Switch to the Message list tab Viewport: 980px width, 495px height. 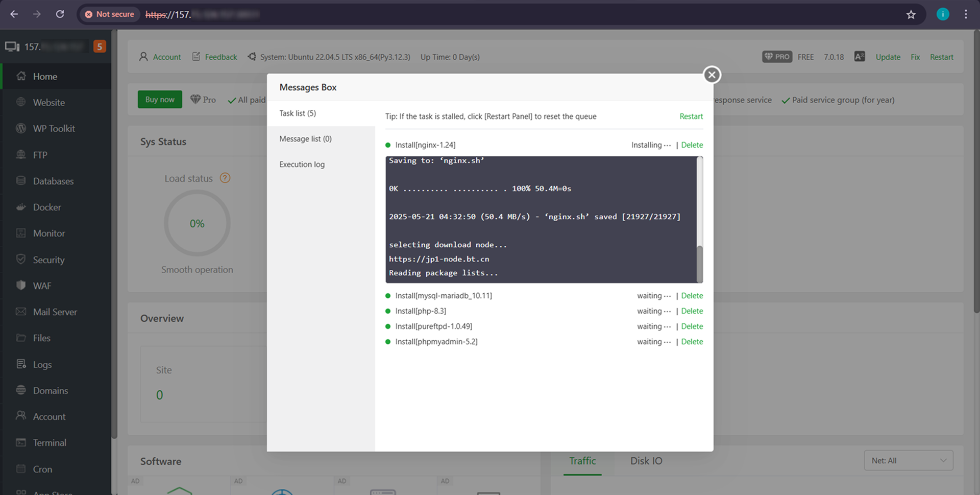tap(305, 139)
